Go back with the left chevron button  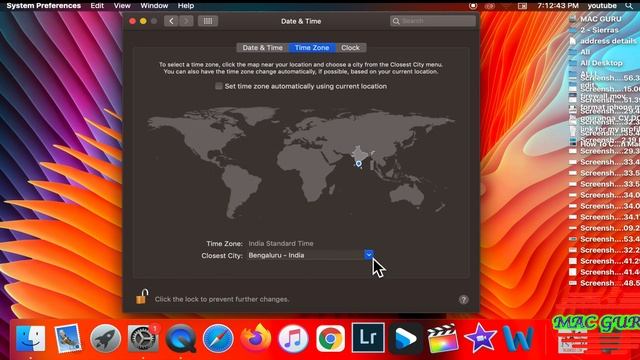[x=171, y=21]
